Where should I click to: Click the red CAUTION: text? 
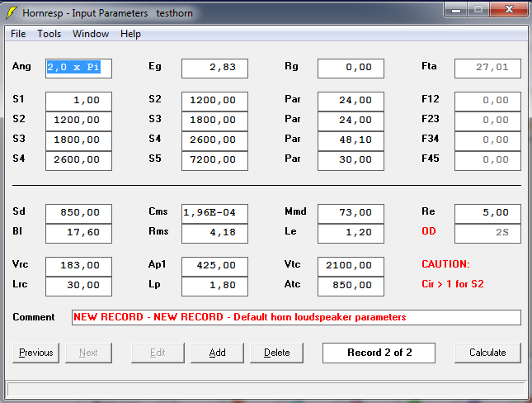pos(446,264)
